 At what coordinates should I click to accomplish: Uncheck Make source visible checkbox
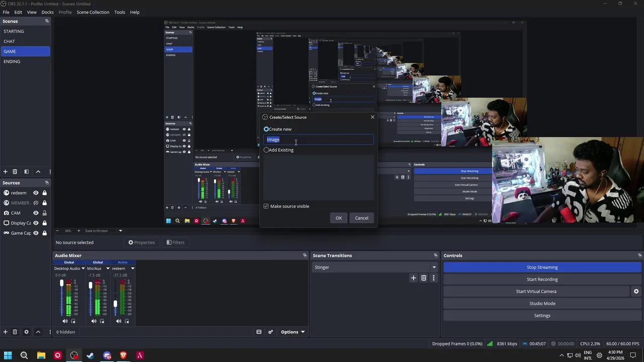tap(266, 206)
